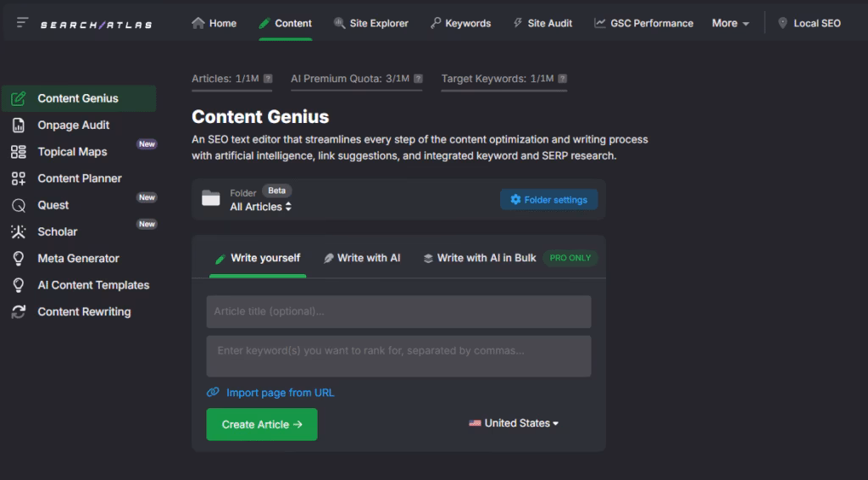Click the Content Rewriting refresh icon
868x480 pixels.
[19, 312]
